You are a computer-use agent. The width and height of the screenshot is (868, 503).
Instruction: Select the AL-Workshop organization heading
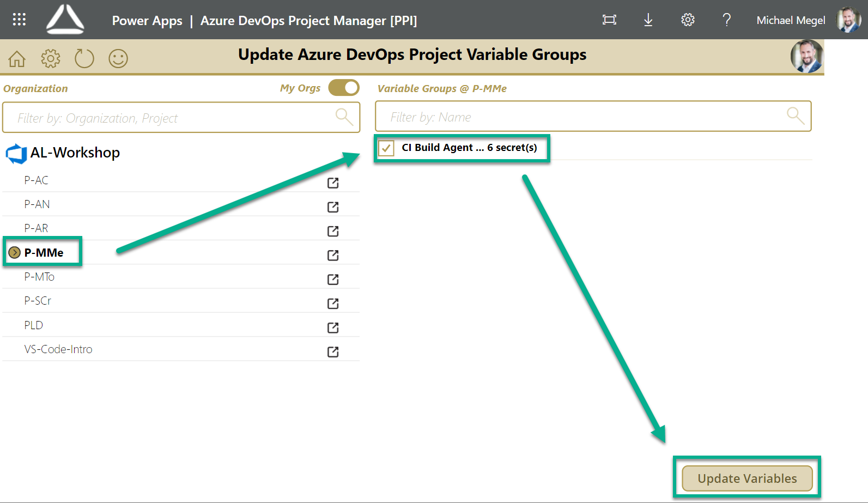coord(75,153)
